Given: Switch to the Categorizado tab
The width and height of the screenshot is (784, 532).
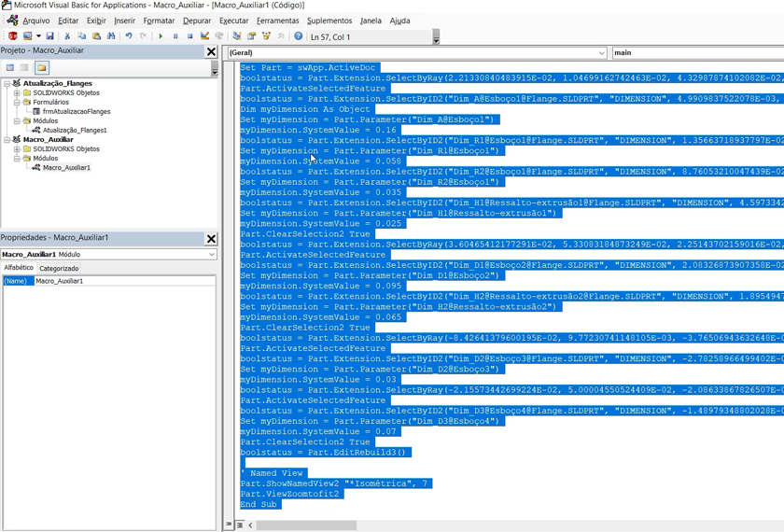Looking at the screenshot, I should 59,268.
